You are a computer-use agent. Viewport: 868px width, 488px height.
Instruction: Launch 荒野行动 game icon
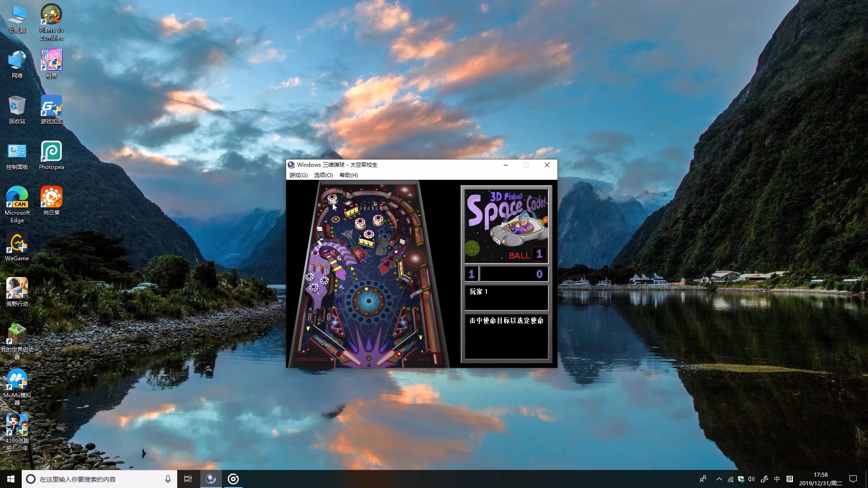(16, 289)
